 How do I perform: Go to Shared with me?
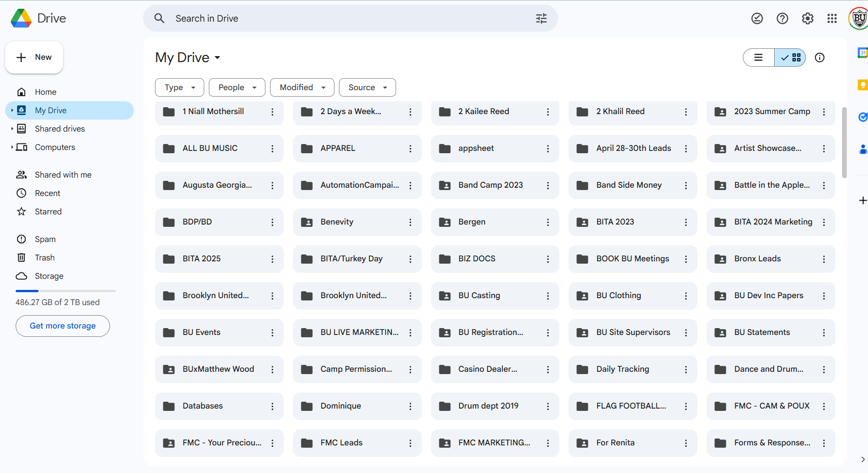[63, 175]
